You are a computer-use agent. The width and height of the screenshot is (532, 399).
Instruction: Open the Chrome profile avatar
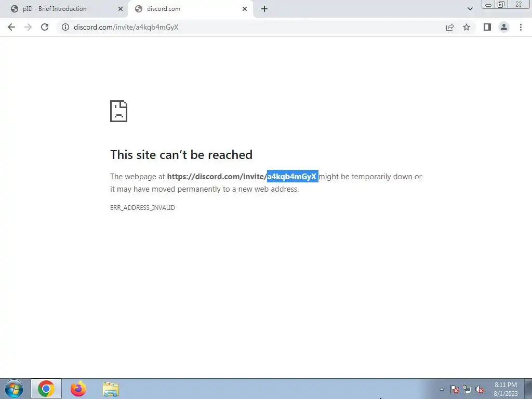coord(504,27)
